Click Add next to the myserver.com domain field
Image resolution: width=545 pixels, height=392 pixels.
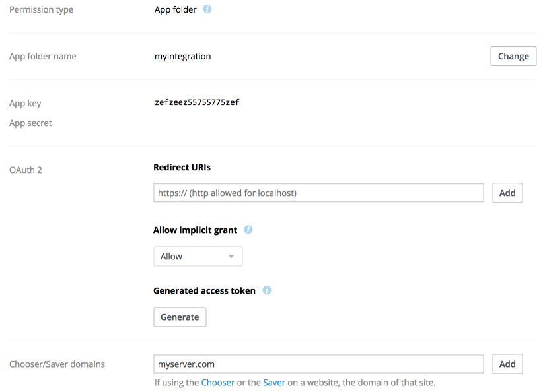coord(507,364)
